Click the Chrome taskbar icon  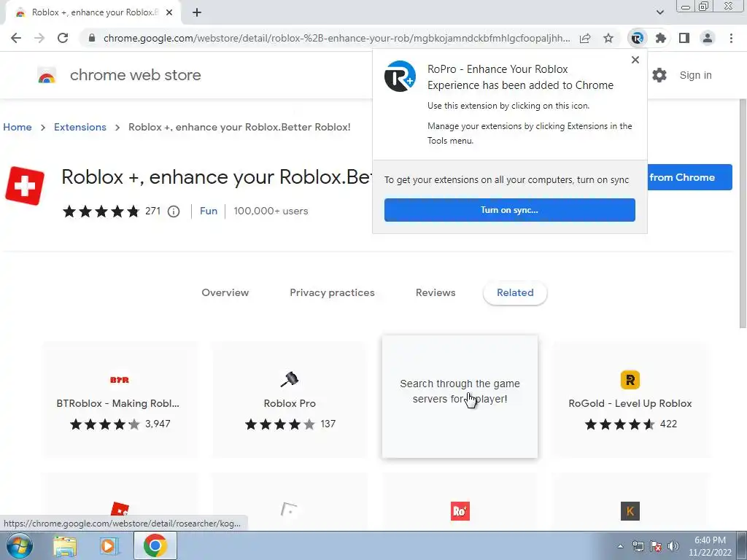(x=155, y=545)
